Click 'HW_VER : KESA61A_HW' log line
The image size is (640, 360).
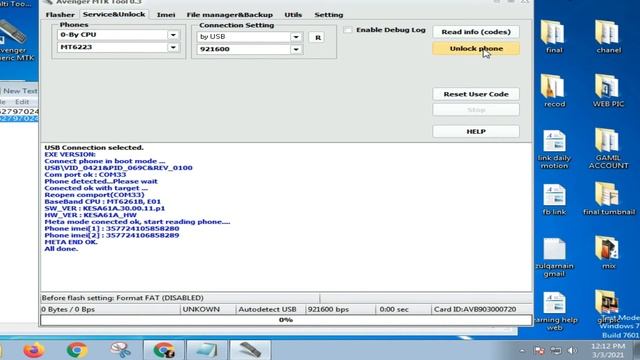click(x=90, y=215)
